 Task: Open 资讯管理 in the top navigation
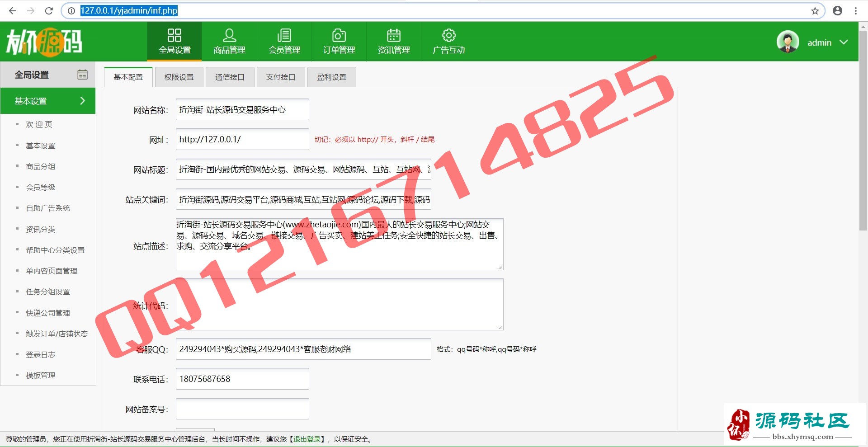pos(394,41)
